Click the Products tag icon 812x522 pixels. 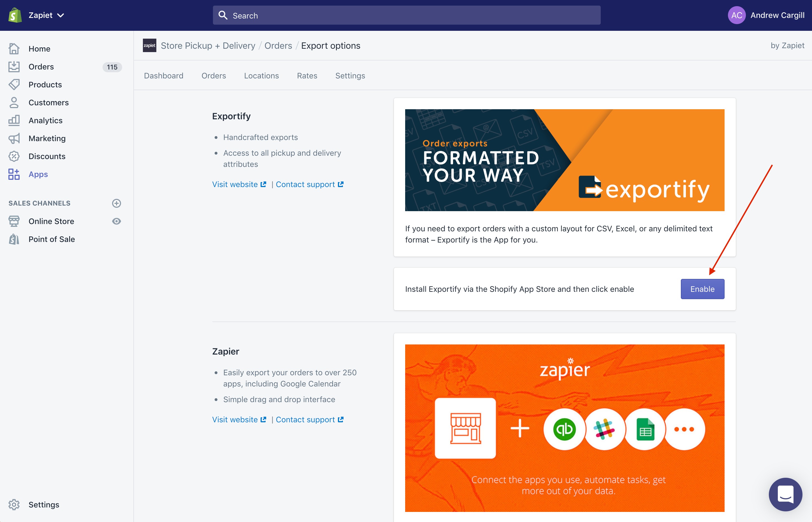click(x=14, y=84)
